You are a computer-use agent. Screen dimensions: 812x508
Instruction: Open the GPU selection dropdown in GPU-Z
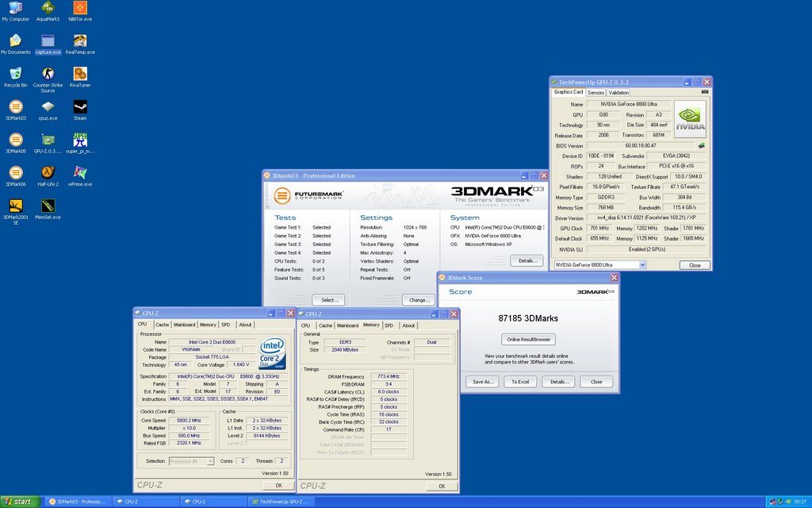point(642,265)
